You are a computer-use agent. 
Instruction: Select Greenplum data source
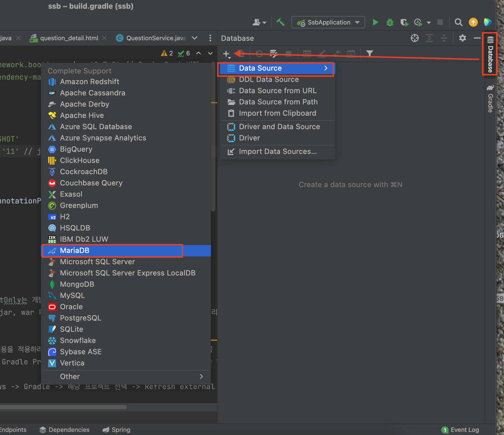[x=126, y=205]
